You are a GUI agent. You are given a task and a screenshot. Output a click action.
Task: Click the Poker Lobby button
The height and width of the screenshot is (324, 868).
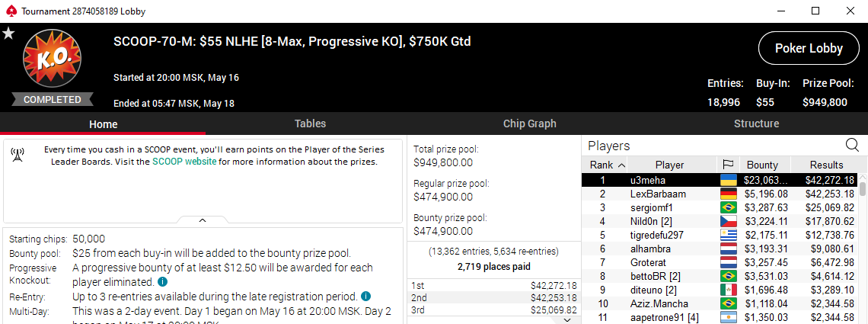(x=809, y=48)
